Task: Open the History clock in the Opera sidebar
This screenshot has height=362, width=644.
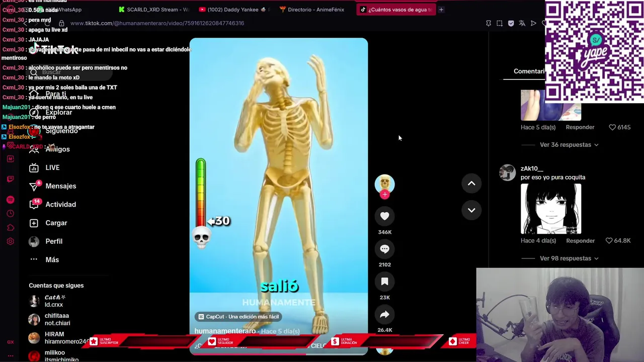Action: (x=10, y=214)
